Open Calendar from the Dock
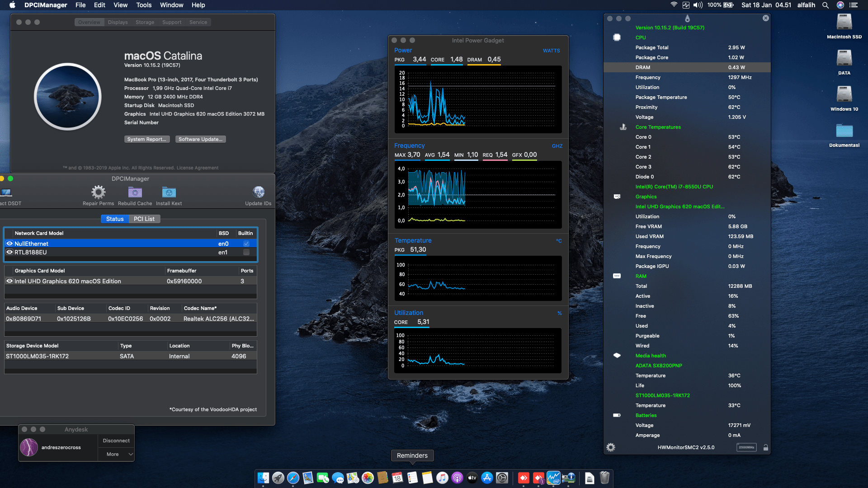 (397, 478)
